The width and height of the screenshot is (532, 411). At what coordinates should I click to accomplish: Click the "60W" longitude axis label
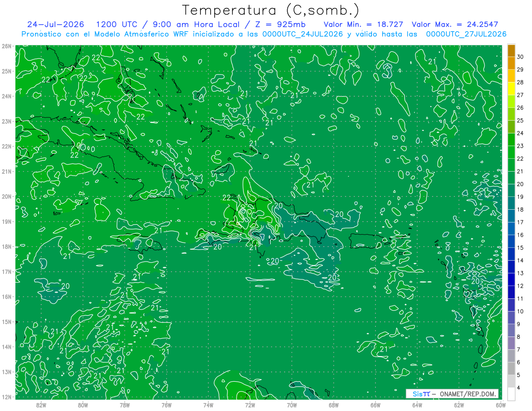(x=501, y=405)
